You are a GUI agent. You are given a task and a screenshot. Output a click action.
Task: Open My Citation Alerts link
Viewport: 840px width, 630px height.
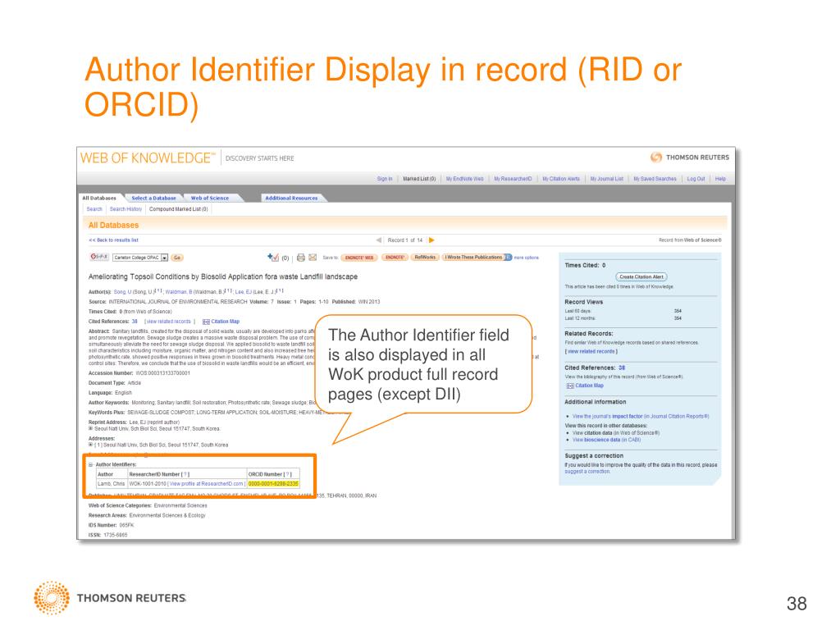pyautogui.click(x=561, y=179)
